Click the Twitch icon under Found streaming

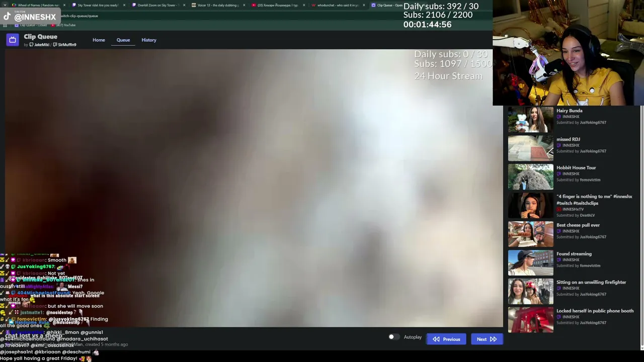click(x=559, y=260)
